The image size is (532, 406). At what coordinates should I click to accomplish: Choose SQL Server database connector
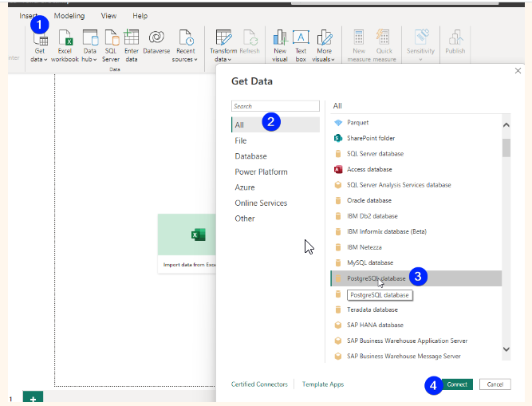pyautogui.click(x=416, y=154)
